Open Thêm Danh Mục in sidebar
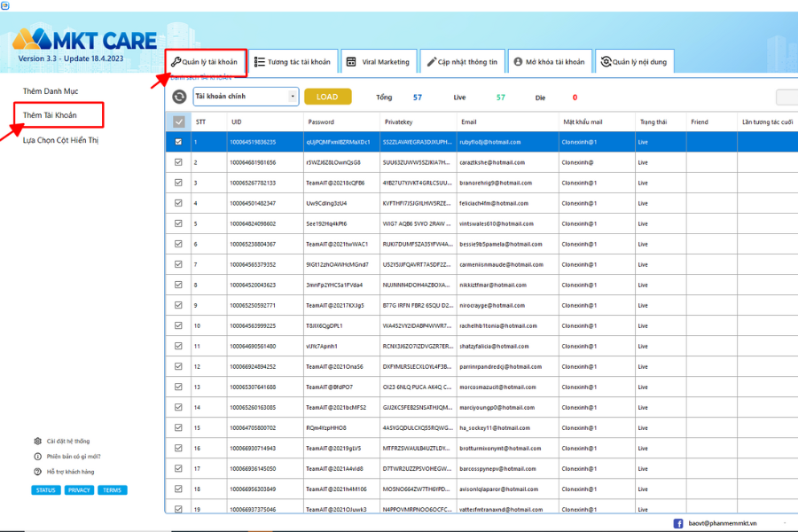Viewport: 798px width, 532px height. pyautogui.click(x=51, y=91)
